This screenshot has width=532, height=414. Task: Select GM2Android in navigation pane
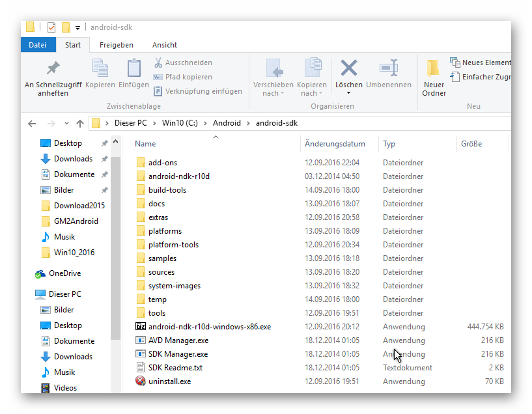point(76,221)
